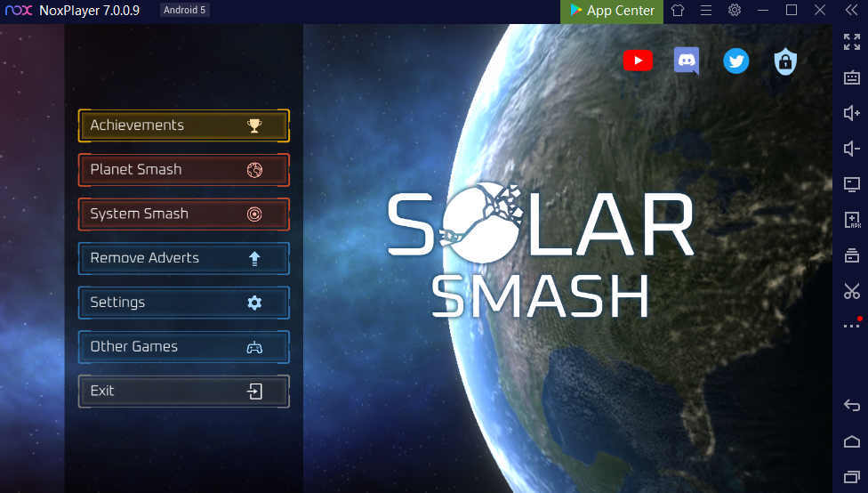Install APK via Nox sidebar icon
The image size is (868, 493).
851,220
